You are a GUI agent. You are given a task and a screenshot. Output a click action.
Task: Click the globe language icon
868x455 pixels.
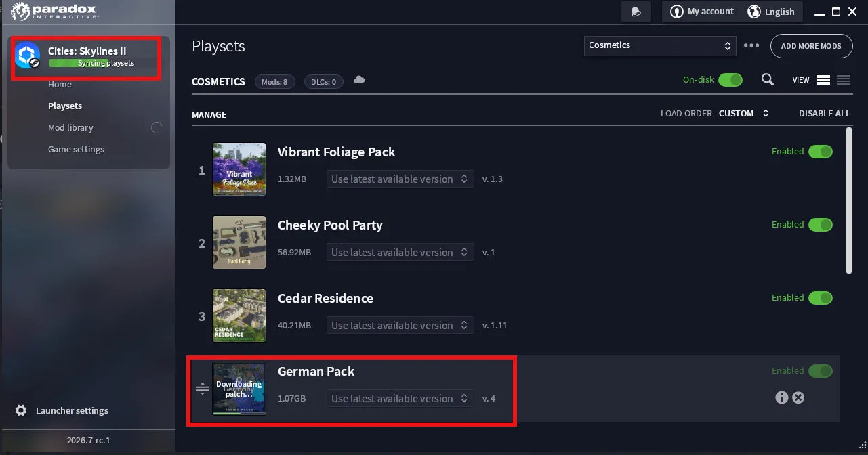(x=753, y=12)
